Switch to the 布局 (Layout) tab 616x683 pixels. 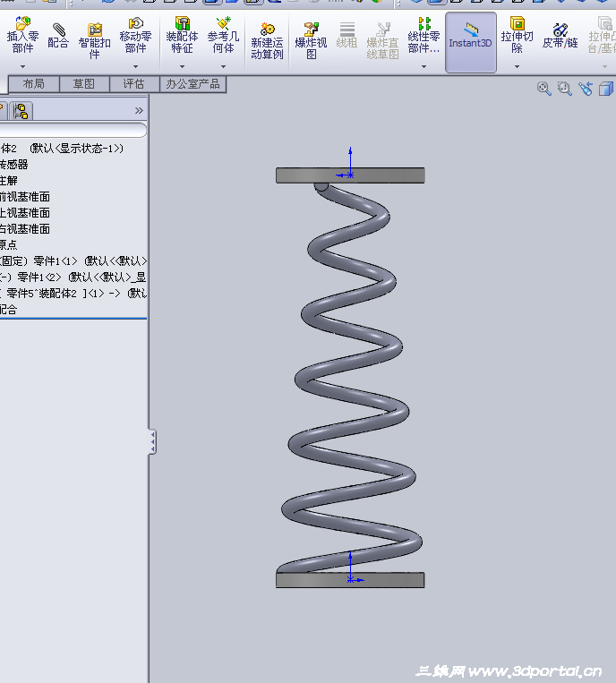(x=34, y=83)
